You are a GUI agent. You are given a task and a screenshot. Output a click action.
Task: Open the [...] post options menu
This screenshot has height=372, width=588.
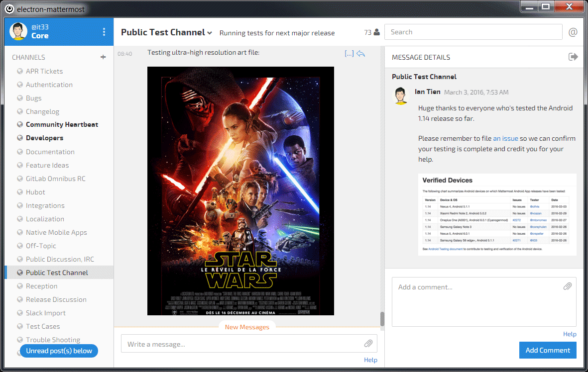coord(349,54)
